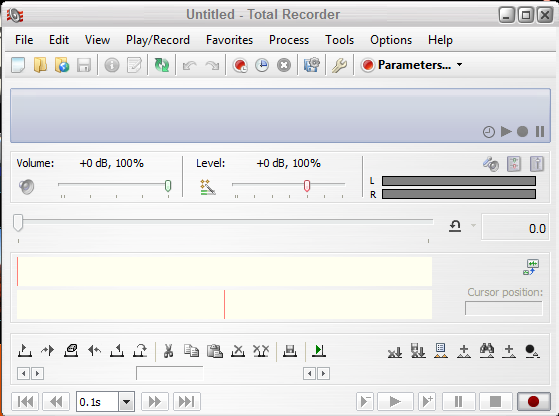This screenshot has height=416, width=559.
Task: Click the red record-source toolbar icon
Action: pyautogui.click(x=240, y=65)
